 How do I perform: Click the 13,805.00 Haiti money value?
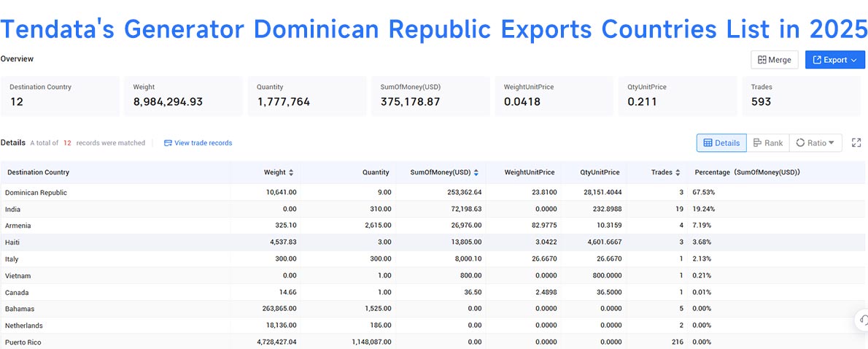(x=465, y=242)
